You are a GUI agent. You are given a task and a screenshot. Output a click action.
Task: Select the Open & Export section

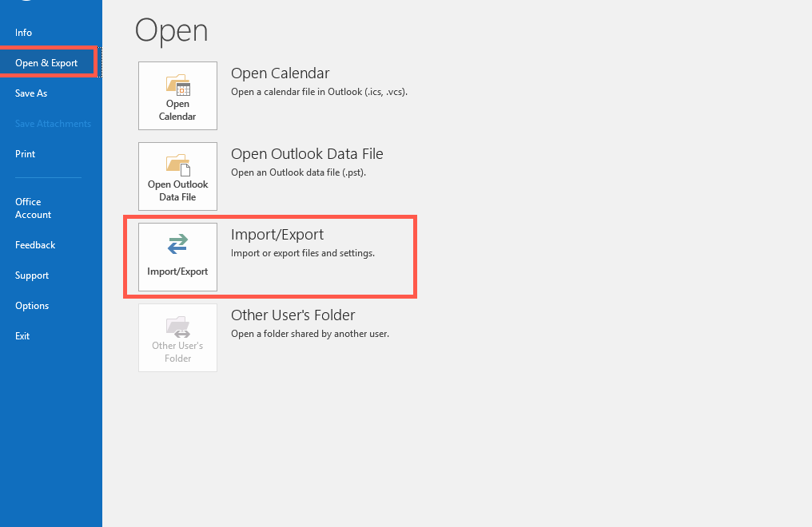click(45, 62)
